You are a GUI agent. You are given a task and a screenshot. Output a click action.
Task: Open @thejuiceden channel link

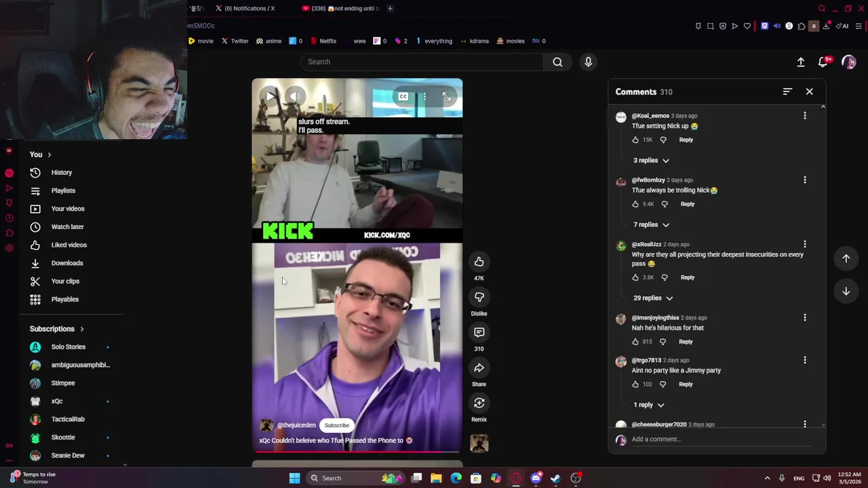(x=296, y=426)
